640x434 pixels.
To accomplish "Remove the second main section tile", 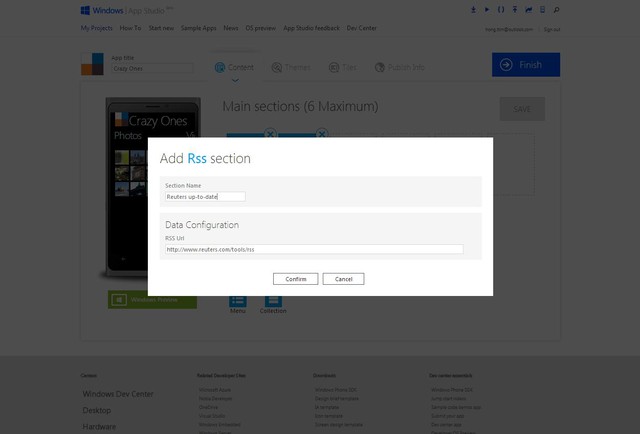I will [322, 133].
